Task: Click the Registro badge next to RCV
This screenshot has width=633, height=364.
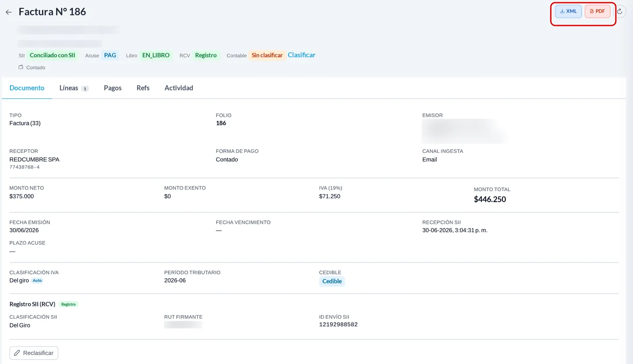Action: coord(206,55)
